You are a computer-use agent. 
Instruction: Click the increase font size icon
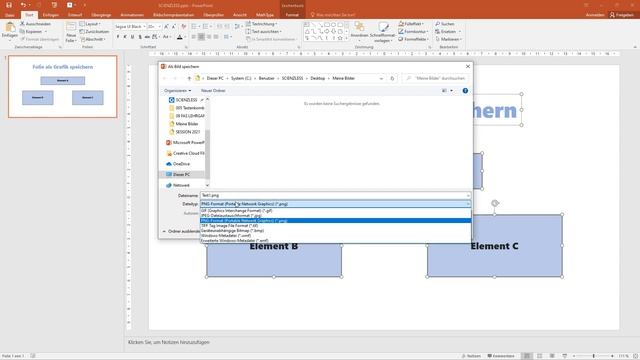pos(166,27)
